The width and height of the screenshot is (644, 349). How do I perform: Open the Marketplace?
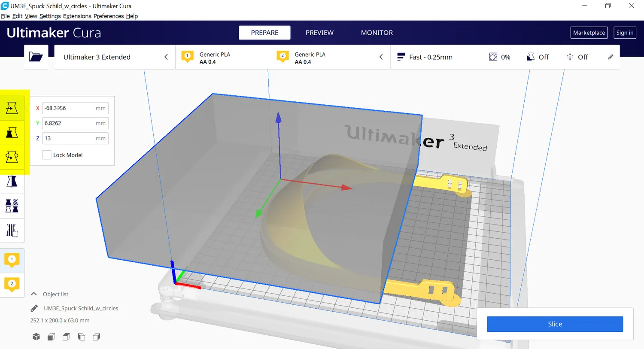click(589, 33)
